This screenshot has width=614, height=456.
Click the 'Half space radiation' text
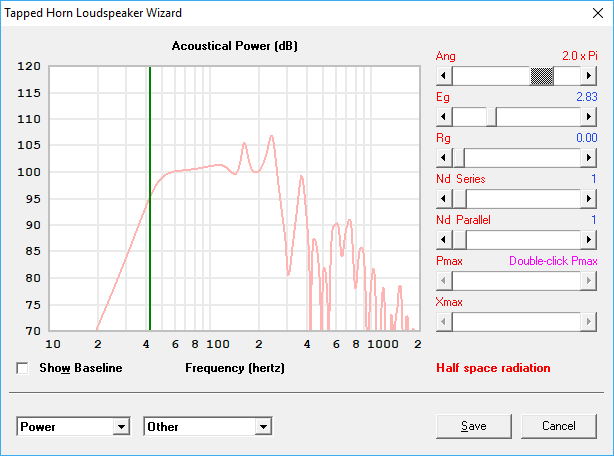point(493,368)
